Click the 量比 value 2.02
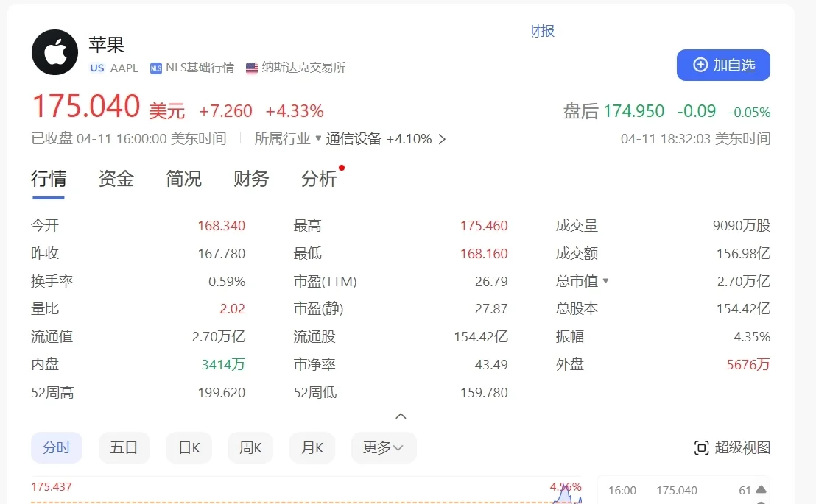Screen dimensions: 816x504 pyautogui.click(x=232, y=309)
